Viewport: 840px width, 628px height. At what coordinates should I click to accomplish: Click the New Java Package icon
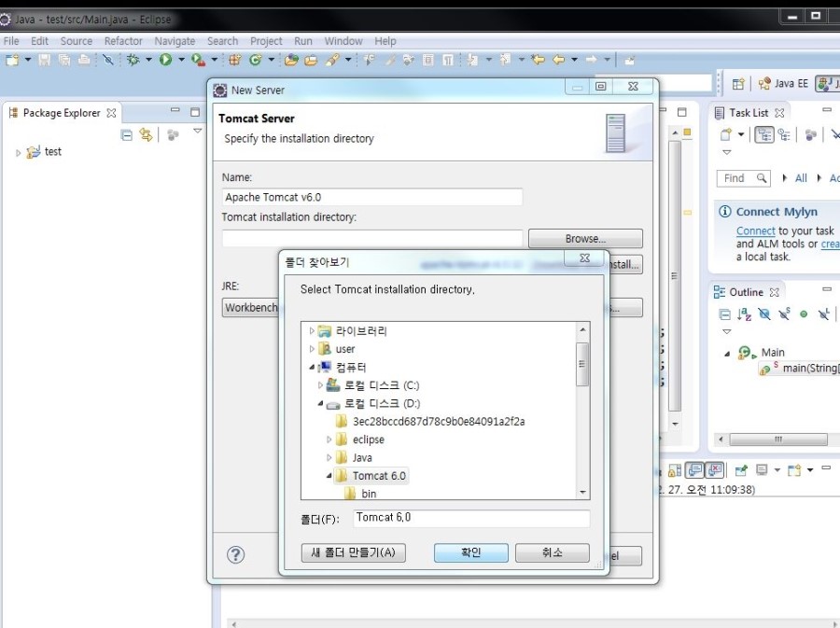(x=234, y=60)
